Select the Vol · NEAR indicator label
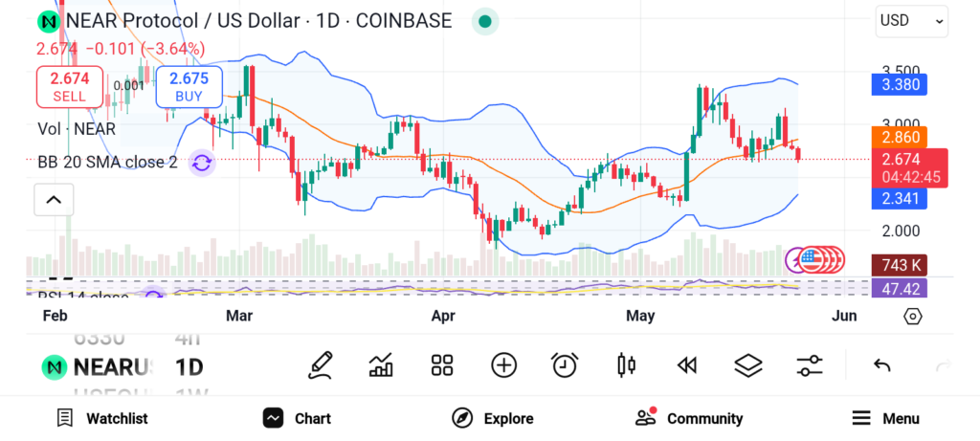 [77, 129]
